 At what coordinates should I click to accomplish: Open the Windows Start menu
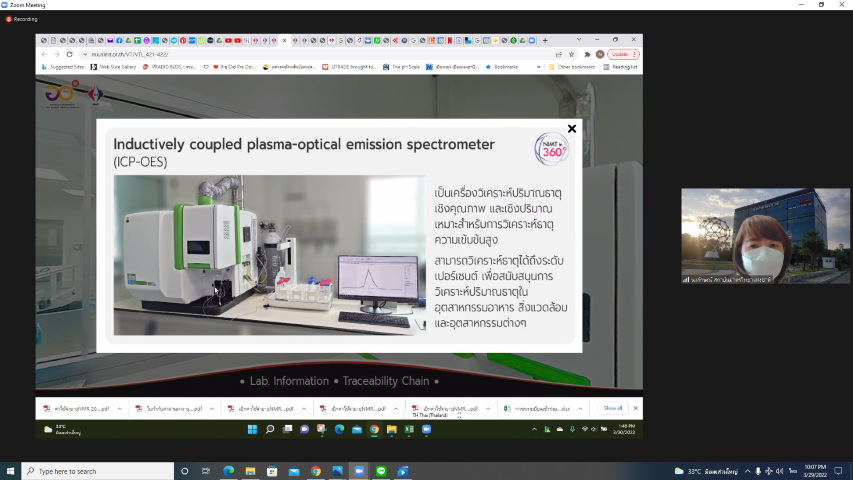[10, 471]
